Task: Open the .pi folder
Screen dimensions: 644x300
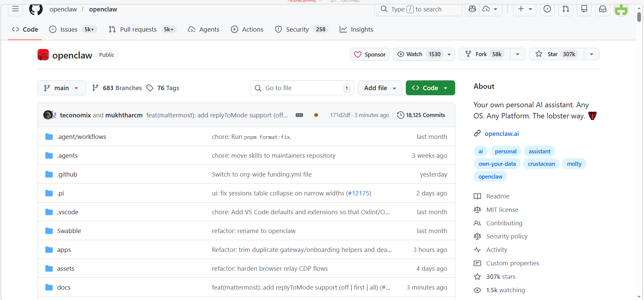Action: (x=60, y=193)
